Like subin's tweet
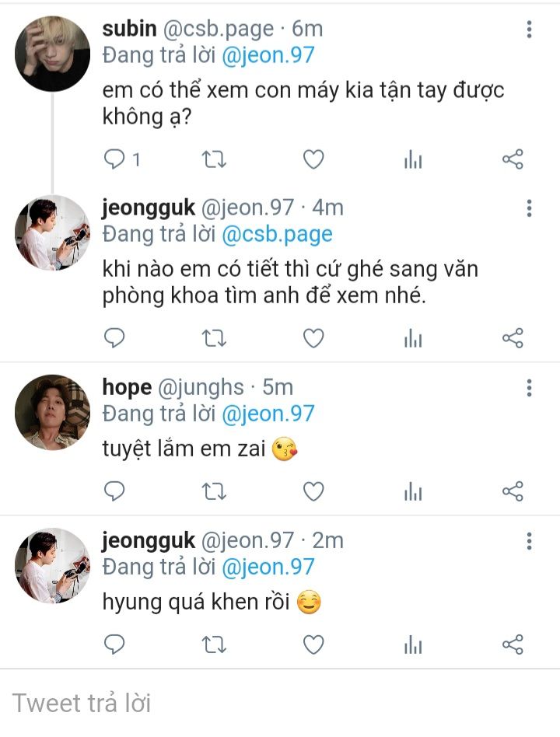 [313, 160]
